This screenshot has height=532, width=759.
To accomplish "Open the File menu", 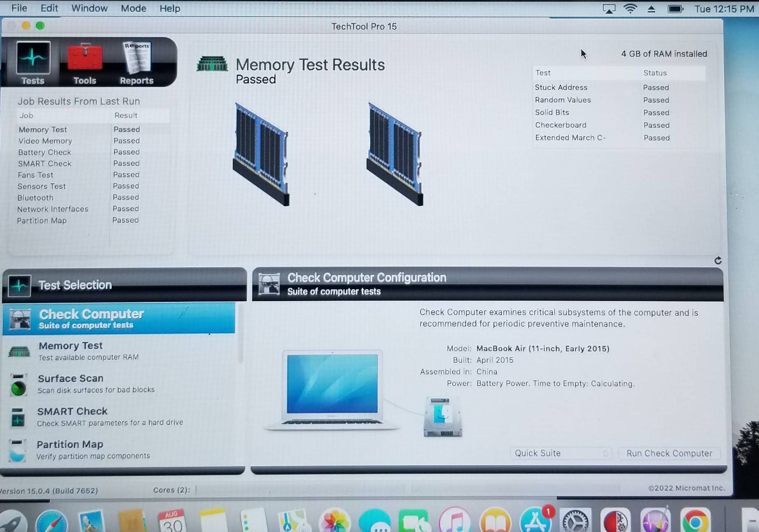I will pyautogui.click(x=19, y=8).
